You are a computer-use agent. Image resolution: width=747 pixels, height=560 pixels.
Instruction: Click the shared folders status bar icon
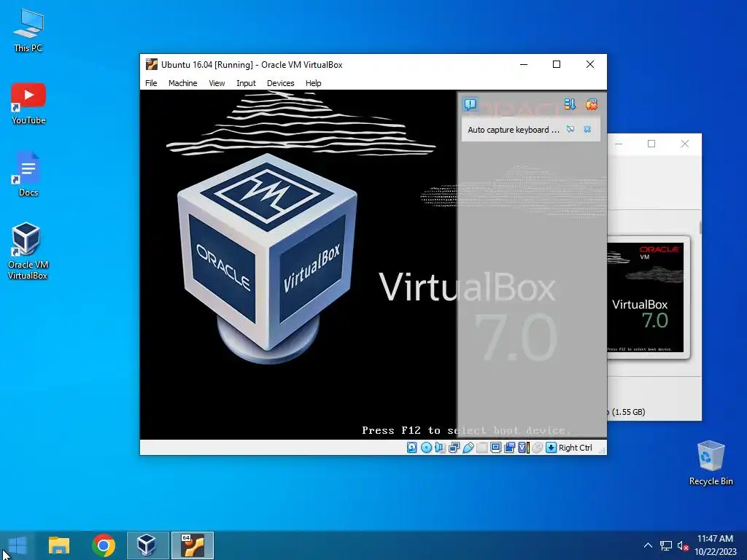(x=481, y=448)
